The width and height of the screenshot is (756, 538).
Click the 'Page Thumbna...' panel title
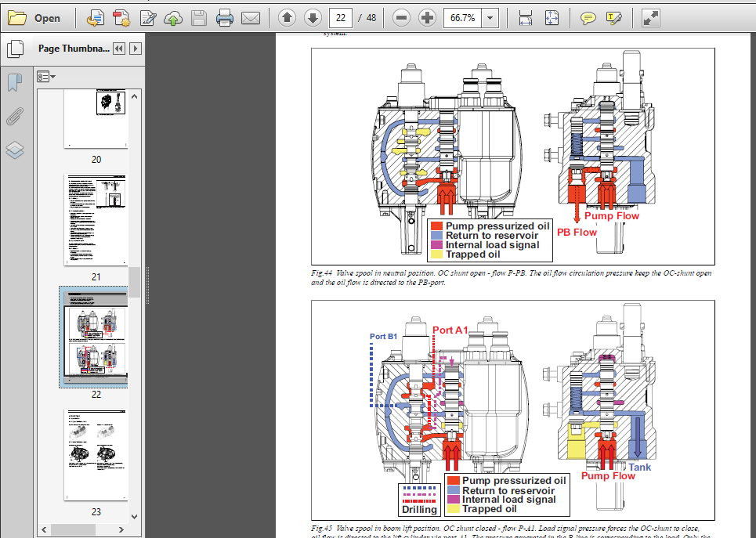point(74,49)
